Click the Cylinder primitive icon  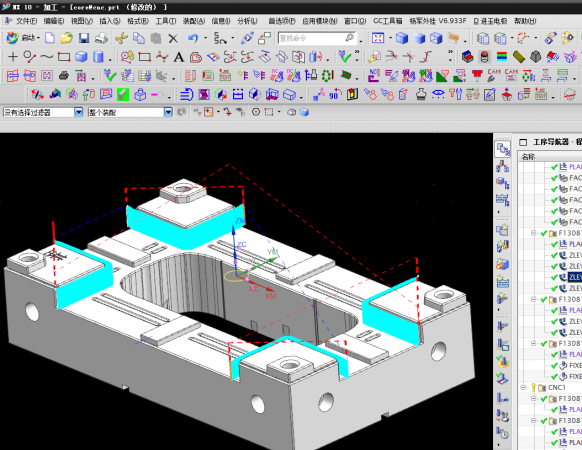coord(98,57)
